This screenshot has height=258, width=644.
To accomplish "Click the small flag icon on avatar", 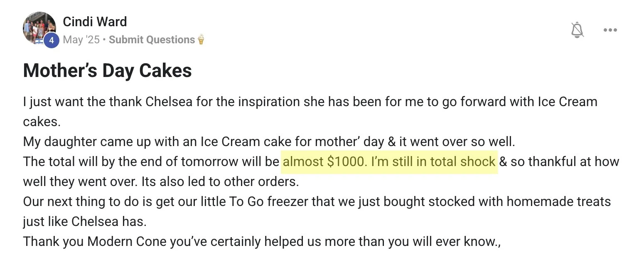I will click(38, 42).
